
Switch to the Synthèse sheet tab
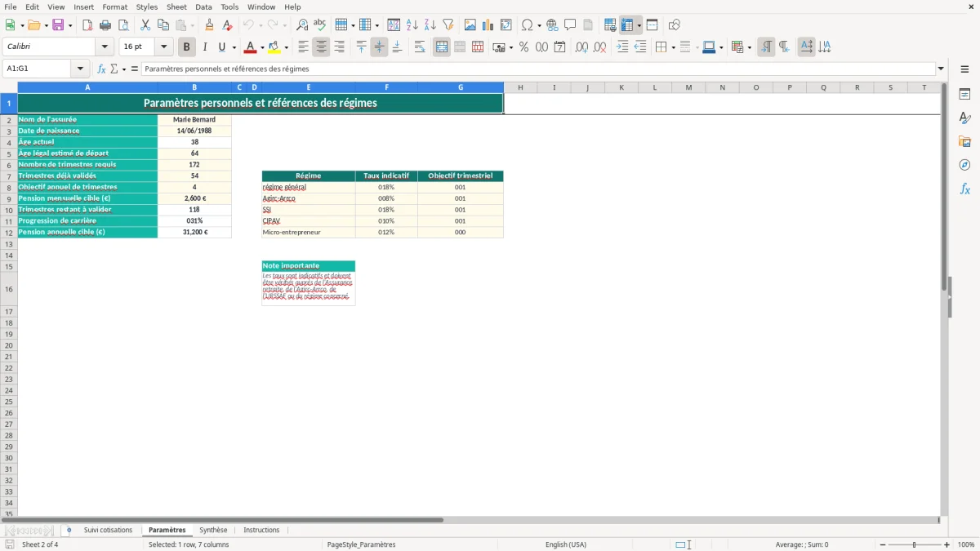coord(213,531)
